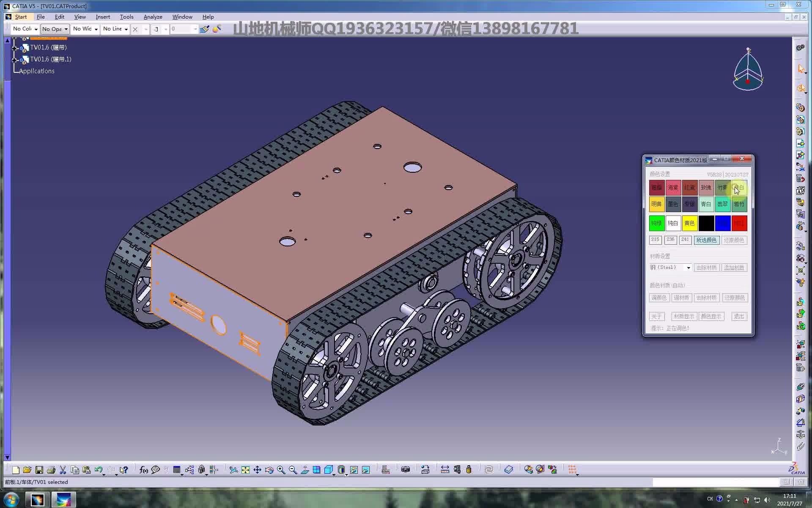Save the product with the floppy icon
The height and width of the screenshot is (508, 812).
coord(39,470)
